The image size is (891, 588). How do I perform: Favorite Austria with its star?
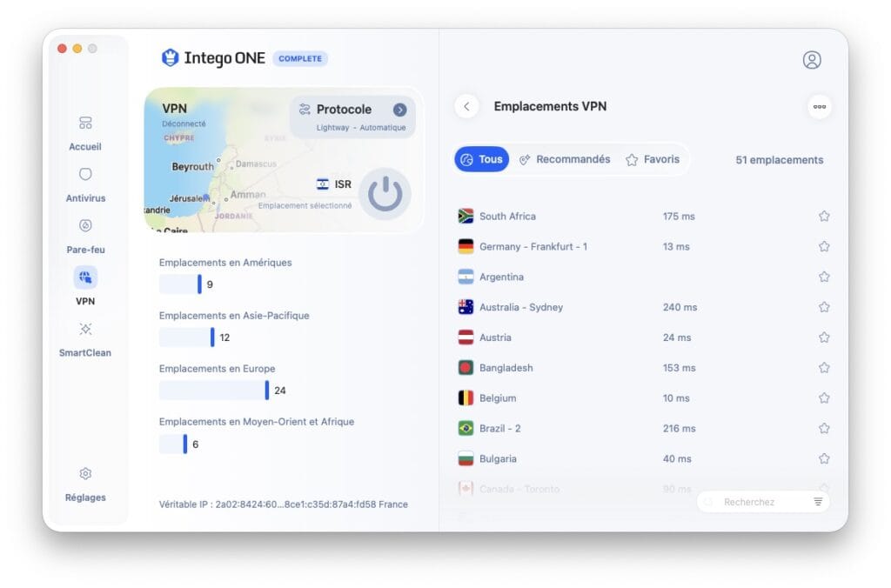click(824, 337)
